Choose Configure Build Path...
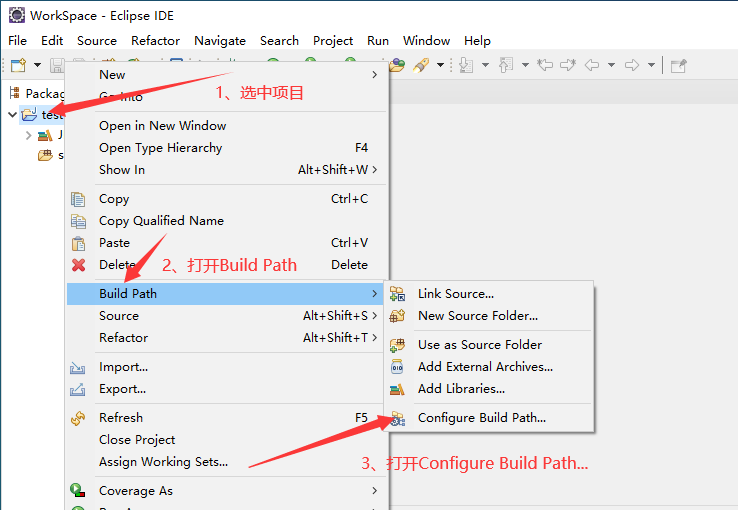Screen dimensions: 738x510 [489, 418]
